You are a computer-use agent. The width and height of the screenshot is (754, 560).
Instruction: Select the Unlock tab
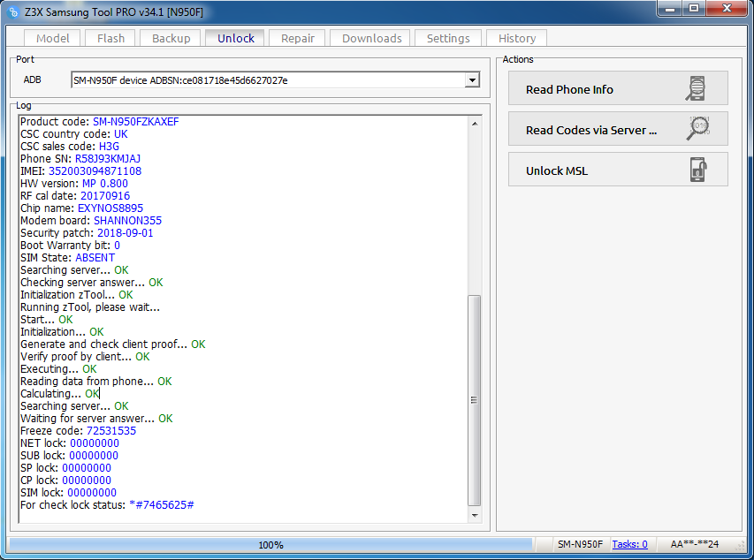(x=235, y=37)
